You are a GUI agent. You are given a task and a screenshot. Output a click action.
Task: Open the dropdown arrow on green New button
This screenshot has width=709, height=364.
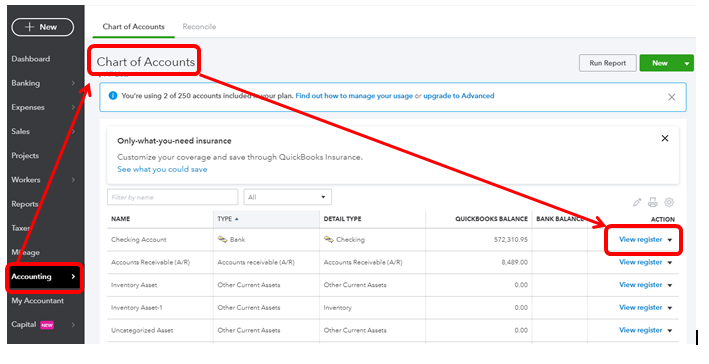(x=687, y=64)
